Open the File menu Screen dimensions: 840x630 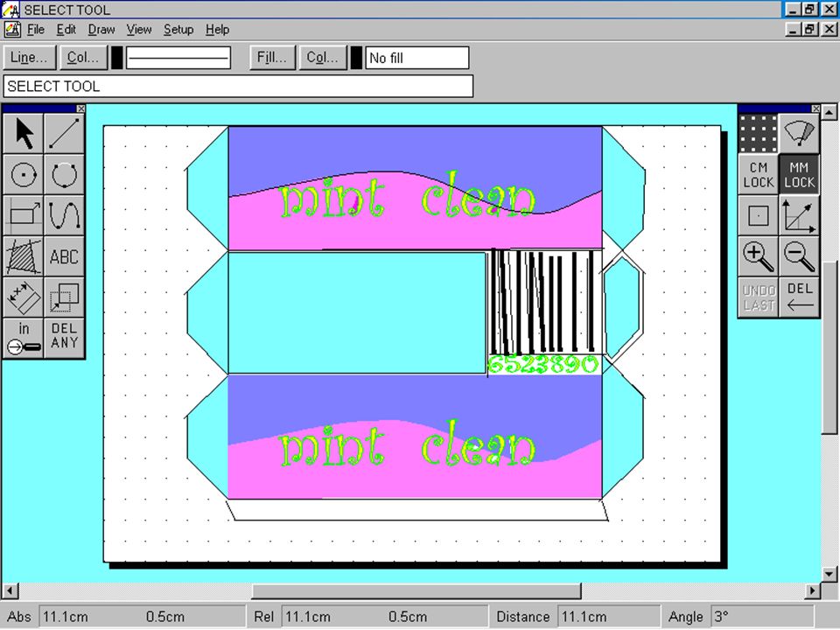pyautogui.click(x=35, y=30)
